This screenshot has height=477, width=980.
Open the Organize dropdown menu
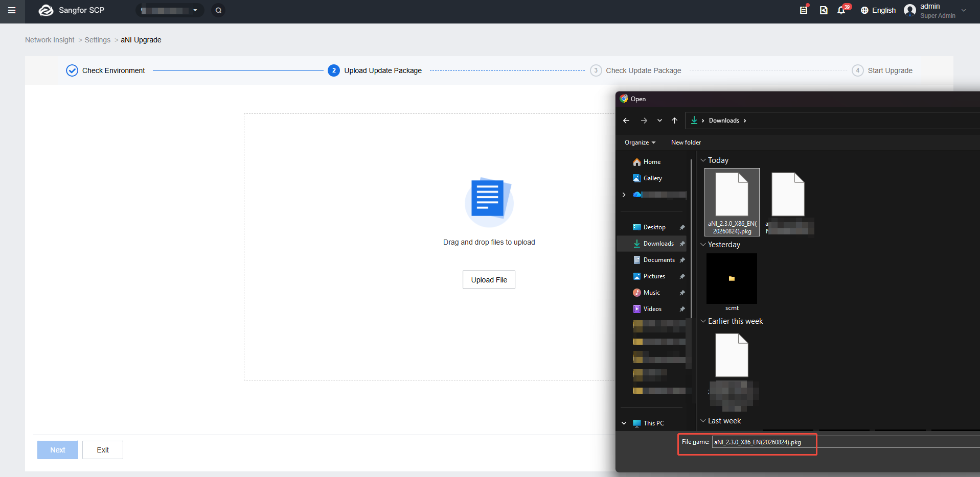tap(640, 142)
